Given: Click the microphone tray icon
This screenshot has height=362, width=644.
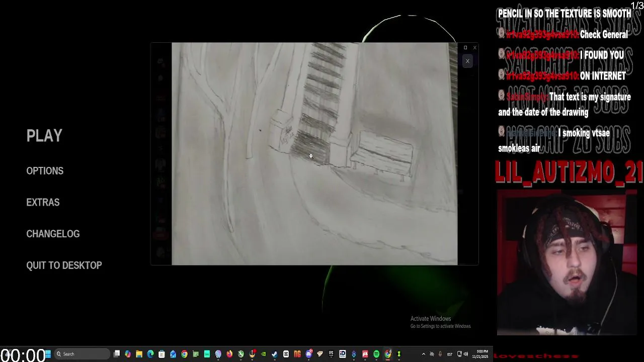Looking at the screenshot, I should 441,354.
